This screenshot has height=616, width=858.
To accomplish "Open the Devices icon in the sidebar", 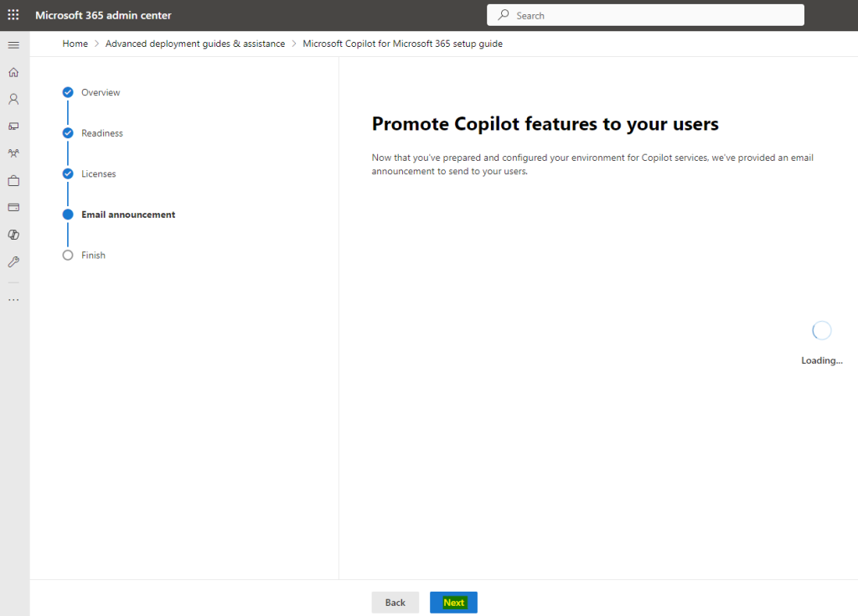I will click(13, 127).
